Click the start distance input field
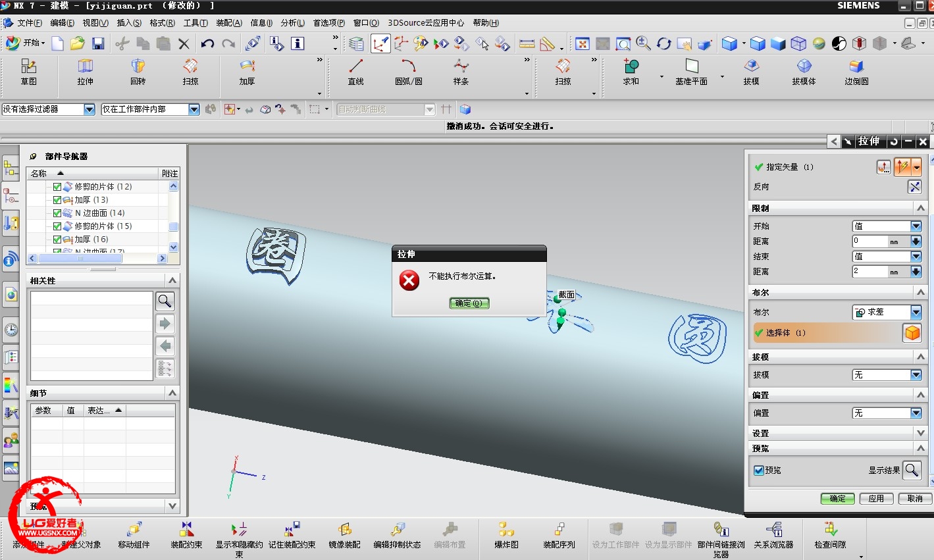The height and width of the screenshot is (560, 934). [x=870, y=242]
